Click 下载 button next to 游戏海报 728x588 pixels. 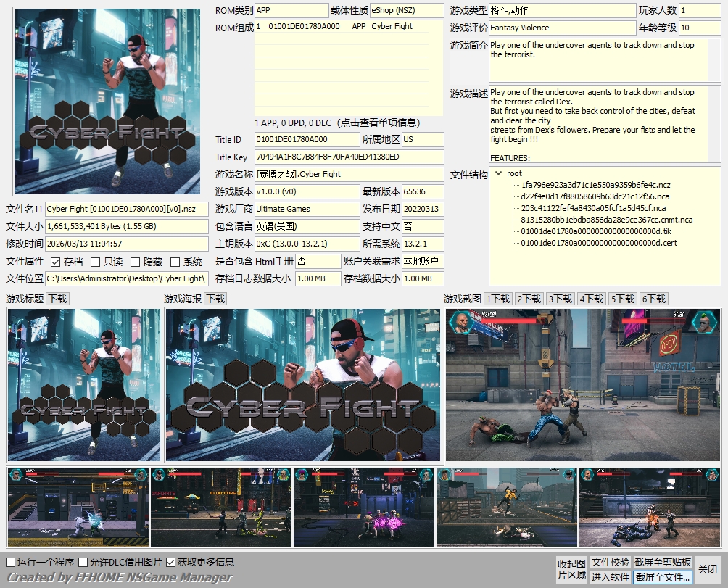(215, 299)
